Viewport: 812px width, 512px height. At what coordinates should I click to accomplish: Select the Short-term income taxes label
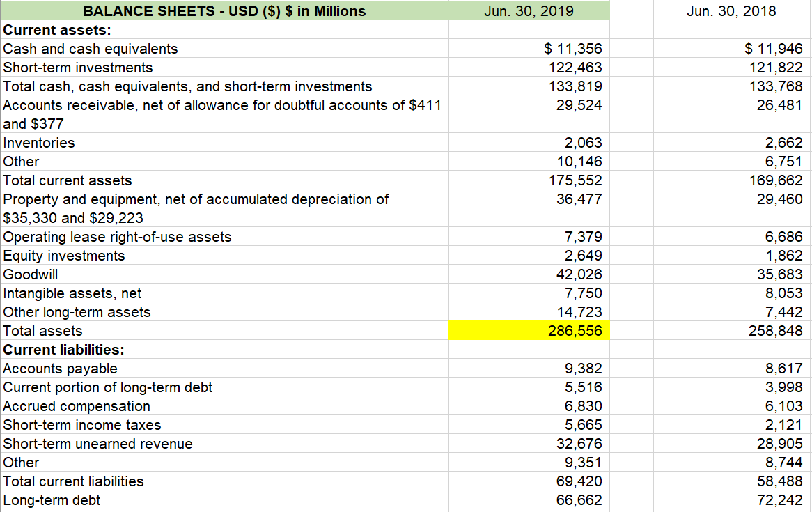81,425
